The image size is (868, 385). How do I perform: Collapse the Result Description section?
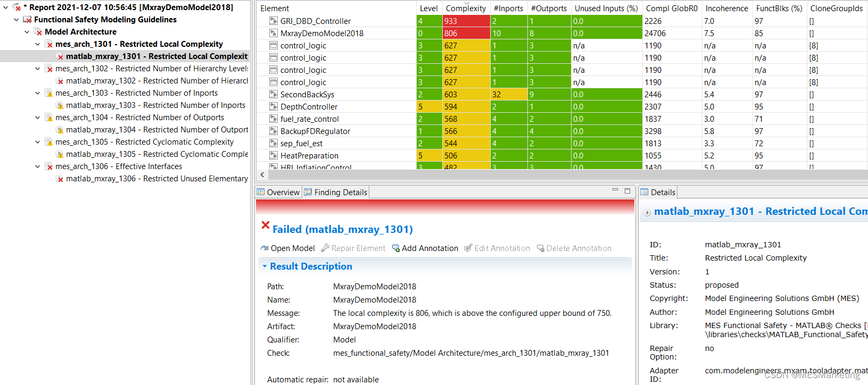click(264, 266)
